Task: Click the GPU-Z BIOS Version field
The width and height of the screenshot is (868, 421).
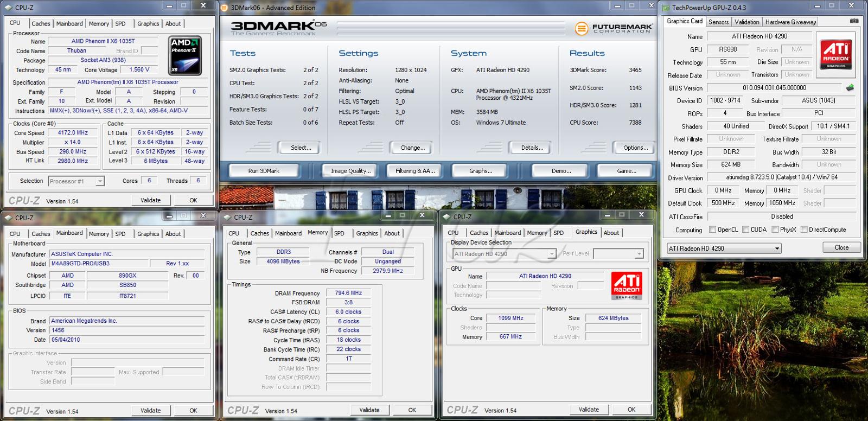Action: point(775,88)
